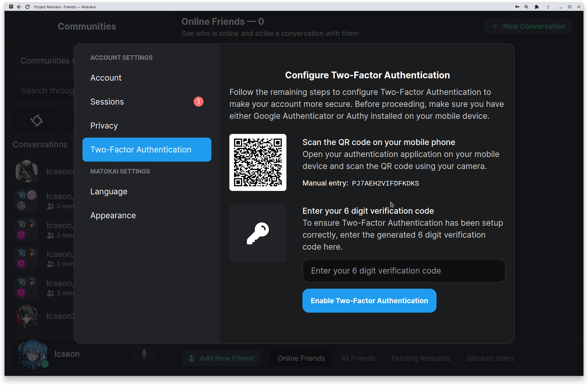
Task: Click the Communities heading
Action: pos(87,27)
